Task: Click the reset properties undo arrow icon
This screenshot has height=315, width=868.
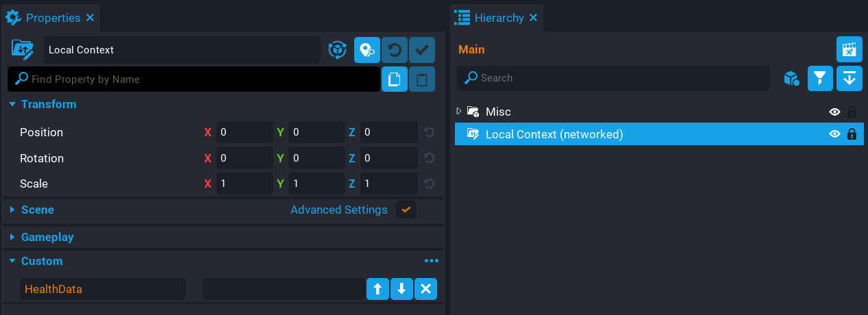Action: point(395,50)
